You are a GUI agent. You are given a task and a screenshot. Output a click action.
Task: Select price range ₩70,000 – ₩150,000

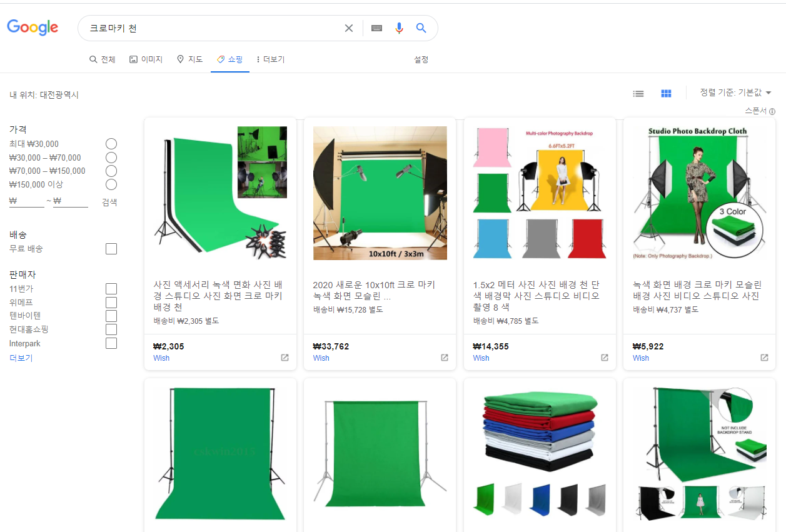(x=111, y=171)
